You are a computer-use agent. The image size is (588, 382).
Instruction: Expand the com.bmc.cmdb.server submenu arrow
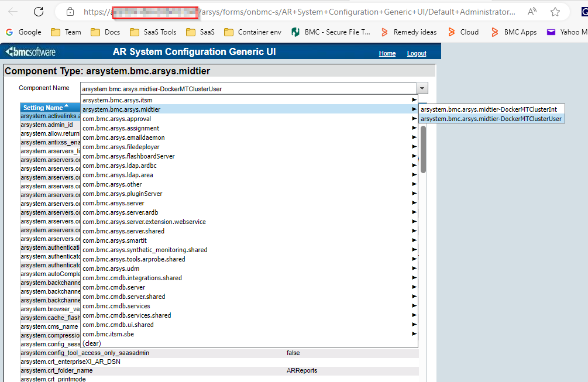(414, 287)
